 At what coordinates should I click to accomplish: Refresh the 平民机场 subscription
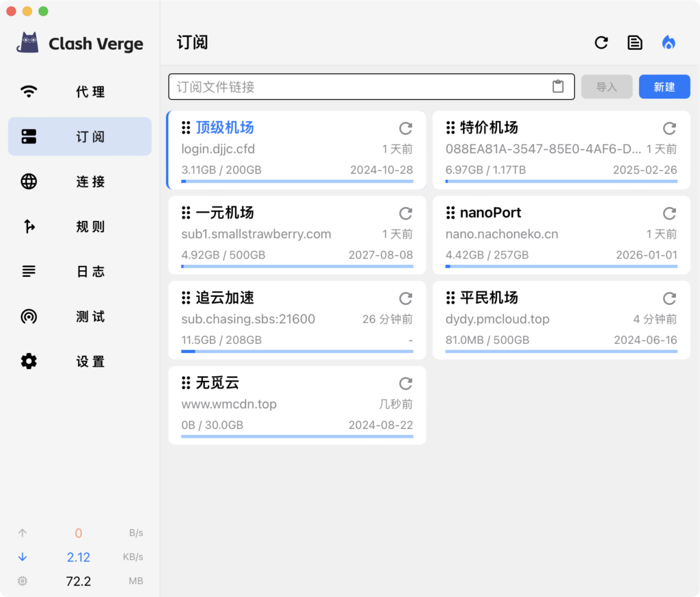tap(669, 298)
